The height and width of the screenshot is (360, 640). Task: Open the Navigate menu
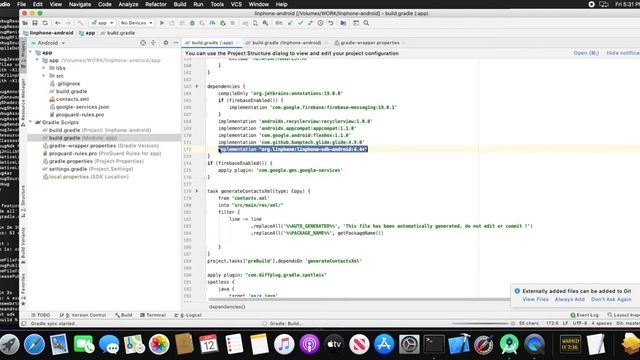80,4
